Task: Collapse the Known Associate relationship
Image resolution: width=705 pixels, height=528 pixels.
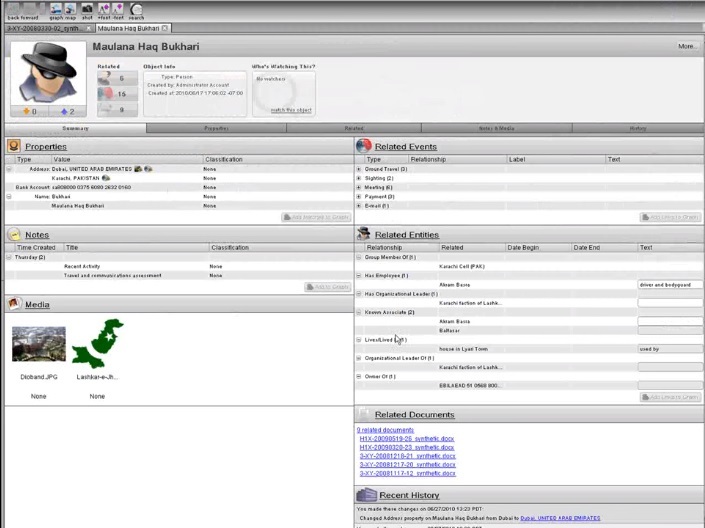Action: pos(359,312)
